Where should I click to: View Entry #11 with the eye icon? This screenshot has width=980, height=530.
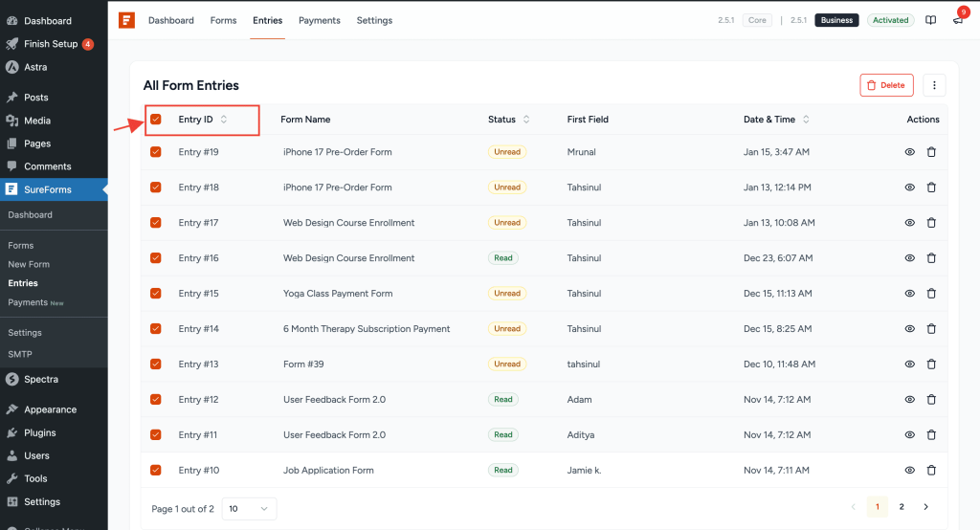[910, 435]
